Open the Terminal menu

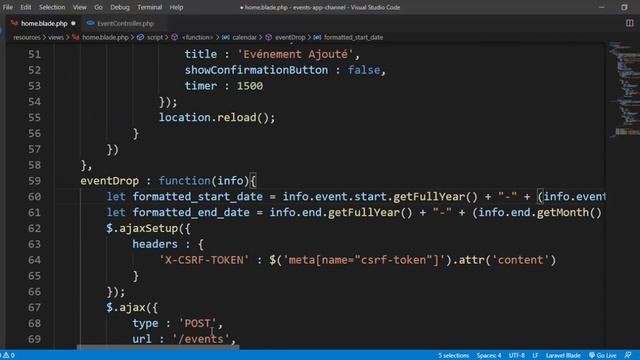149,7
